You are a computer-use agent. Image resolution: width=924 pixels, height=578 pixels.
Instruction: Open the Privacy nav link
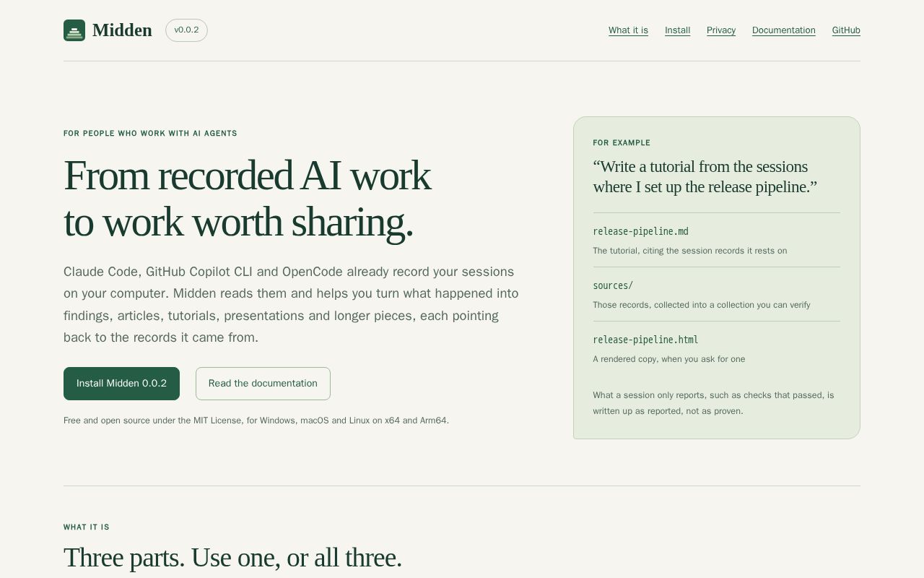click(721, 30)
